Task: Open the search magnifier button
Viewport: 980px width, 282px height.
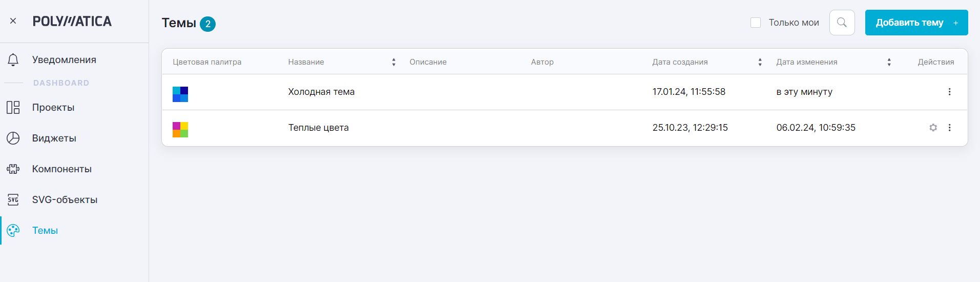Action: (x=842, y=23)
